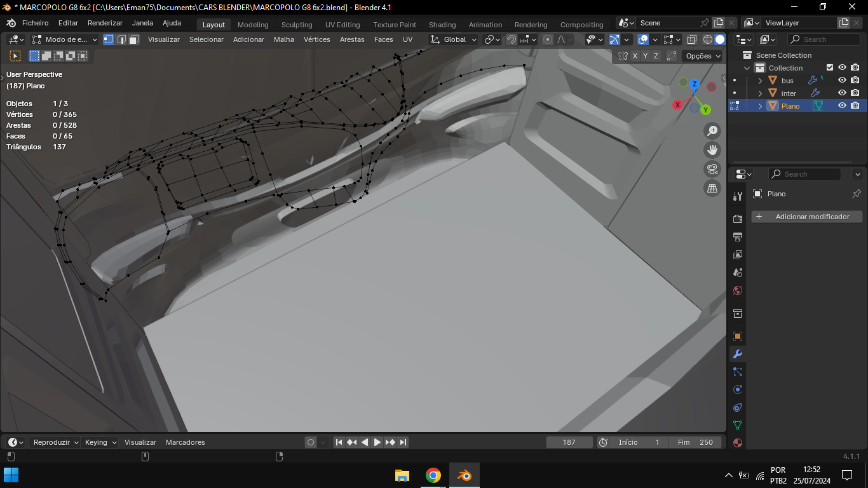This screenshot has width=868, height=488.
Task: Open the Malha mesh menu
Action: [284, 39]
